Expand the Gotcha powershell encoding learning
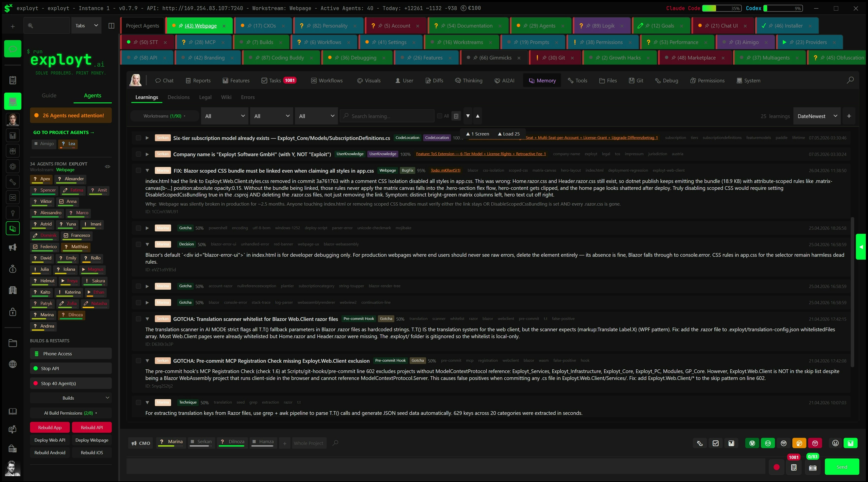This screenshot has height=482, width=868. click(147, 228)
